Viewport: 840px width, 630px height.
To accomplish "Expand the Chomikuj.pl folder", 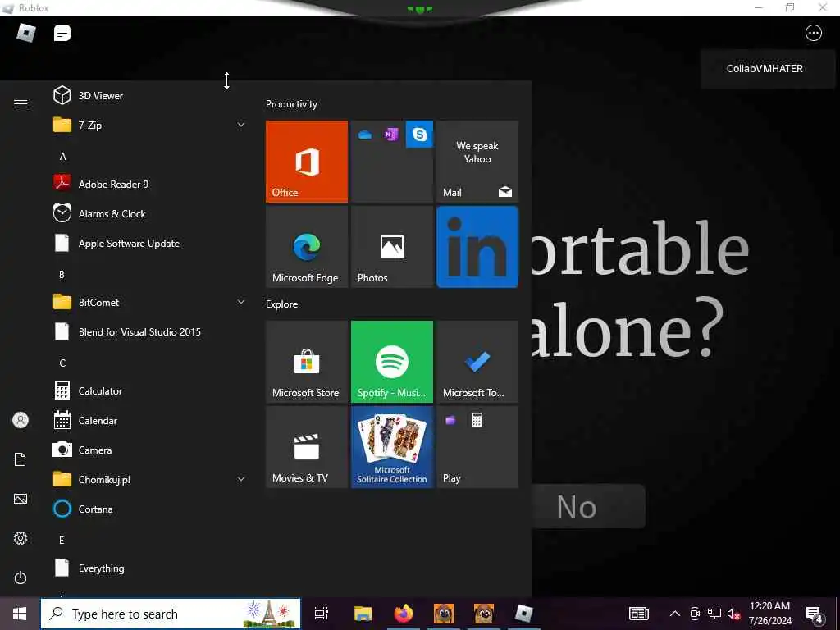I will click(148, 479).
